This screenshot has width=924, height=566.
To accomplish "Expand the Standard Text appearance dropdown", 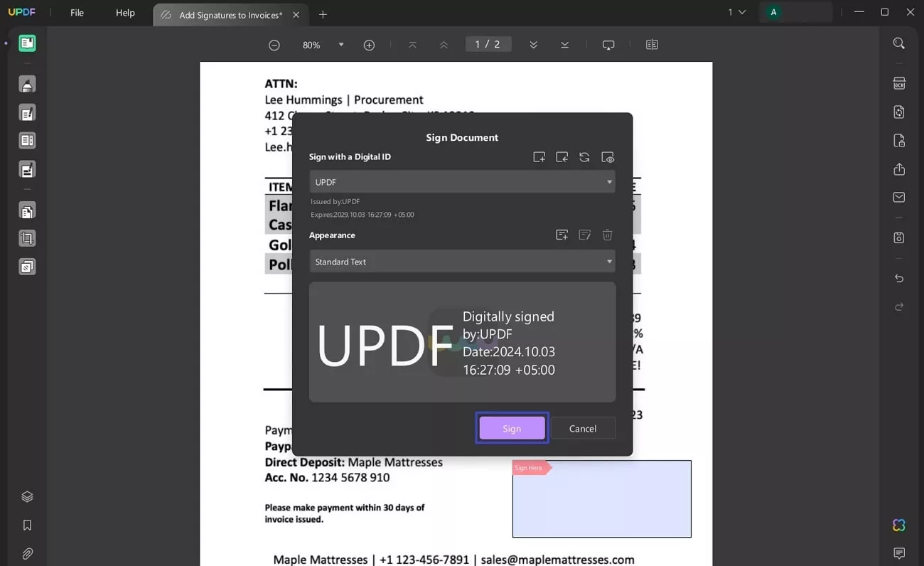I will (x=462, y=262).
